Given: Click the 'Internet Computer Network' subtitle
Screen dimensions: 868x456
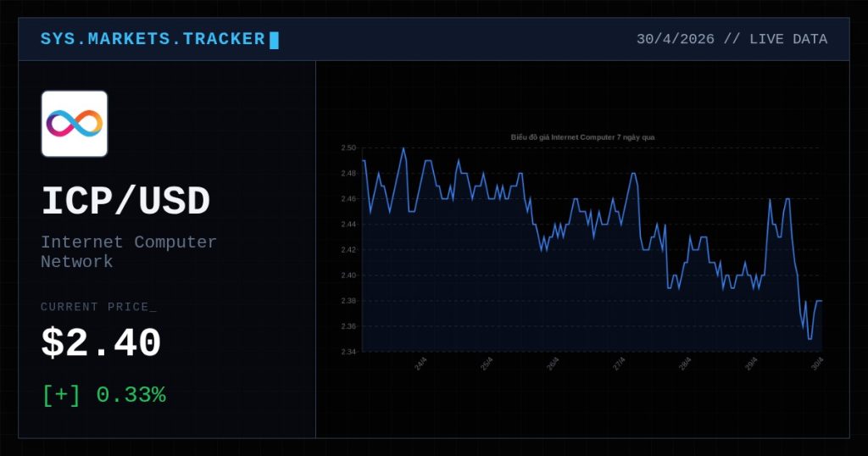Looking at the screenshot, I should pos(129,251).
